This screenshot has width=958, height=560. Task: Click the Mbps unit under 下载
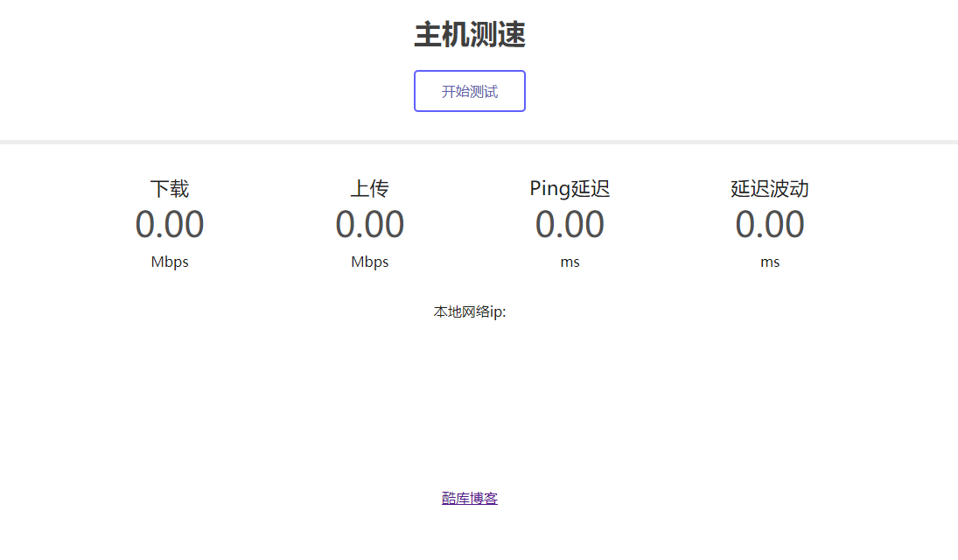click(169, 261)
